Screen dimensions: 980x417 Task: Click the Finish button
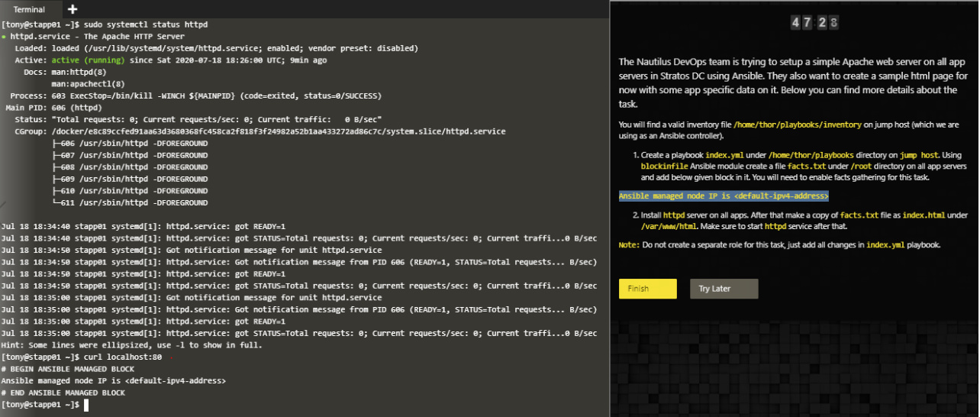pos(648,289)
